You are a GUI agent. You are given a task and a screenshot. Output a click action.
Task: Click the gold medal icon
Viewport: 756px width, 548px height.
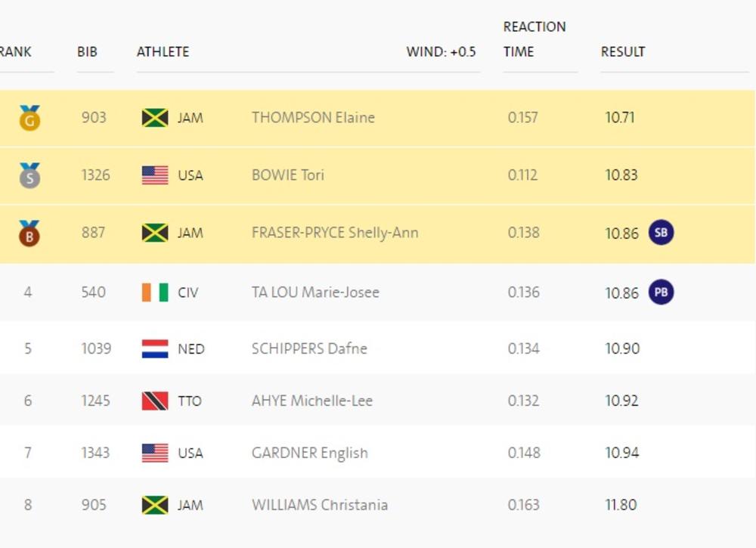29,119
